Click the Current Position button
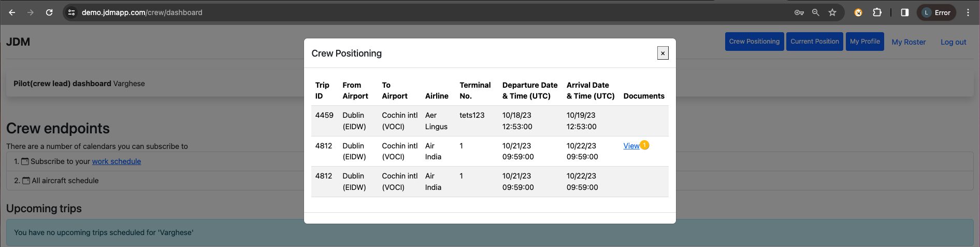980x247 pixels. pyautogui.click(x=814, y=42)
